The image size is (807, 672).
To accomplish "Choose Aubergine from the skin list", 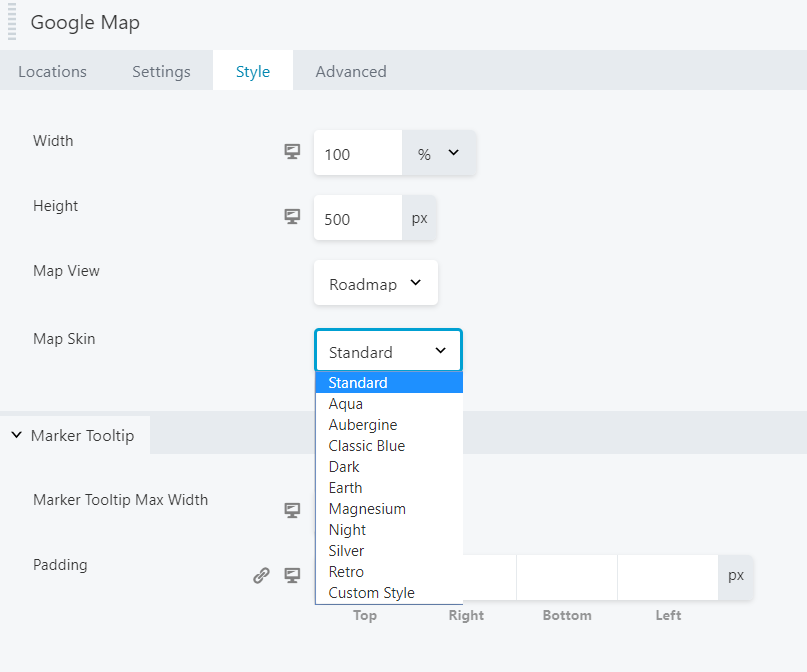I will (x=363, y=425).
